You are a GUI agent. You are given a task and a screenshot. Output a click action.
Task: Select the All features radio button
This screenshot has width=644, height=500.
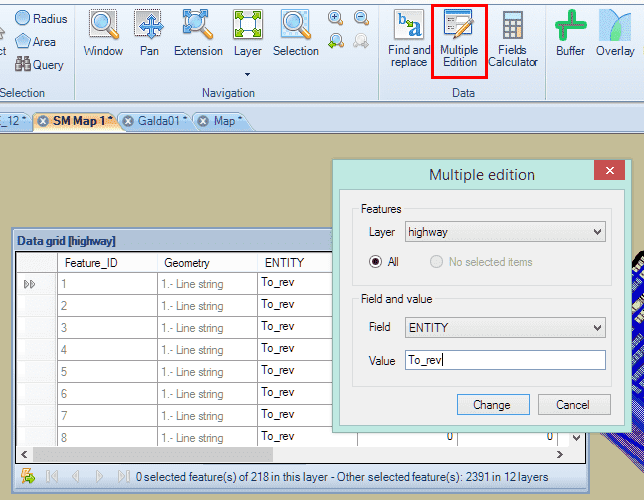[376, 262]
